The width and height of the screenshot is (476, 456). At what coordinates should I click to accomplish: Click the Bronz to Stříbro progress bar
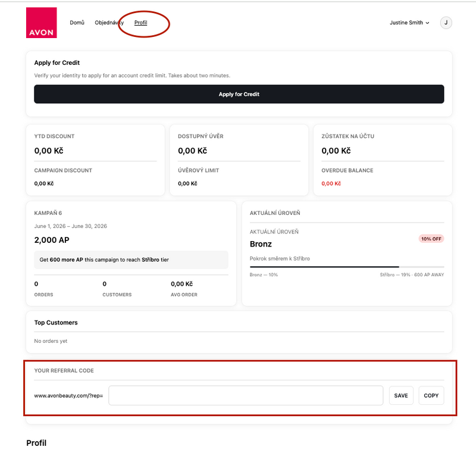click(x=347, y=267)
